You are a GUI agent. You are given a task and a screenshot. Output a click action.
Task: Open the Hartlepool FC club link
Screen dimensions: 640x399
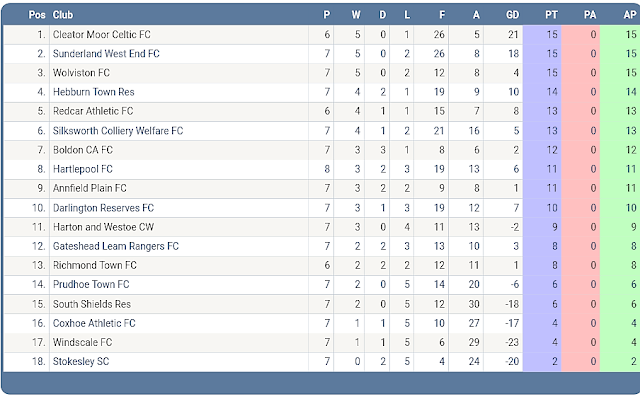[83, 169]
